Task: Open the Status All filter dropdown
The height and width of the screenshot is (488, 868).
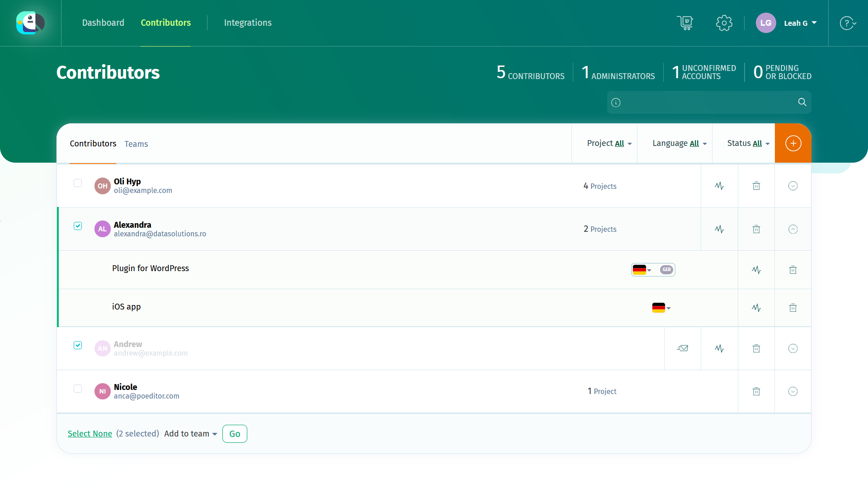Action: click(748, 143)
